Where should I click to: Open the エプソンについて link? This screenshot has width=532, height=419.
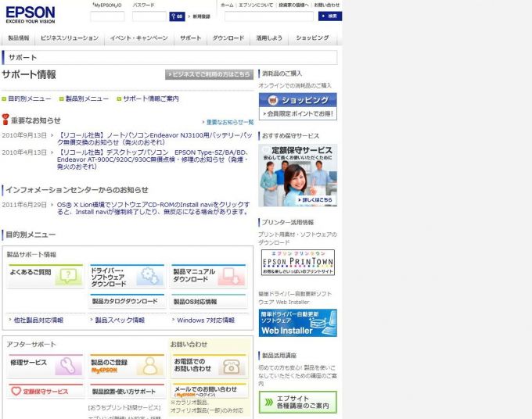coord(256,5)
